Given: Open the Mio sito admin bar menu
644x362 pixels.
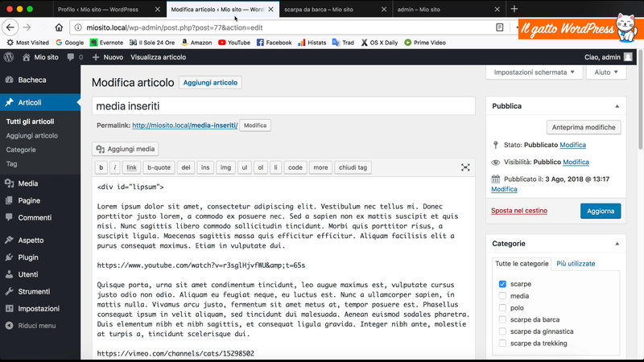Looking at the screenshot, I should [x=40, y=57].
